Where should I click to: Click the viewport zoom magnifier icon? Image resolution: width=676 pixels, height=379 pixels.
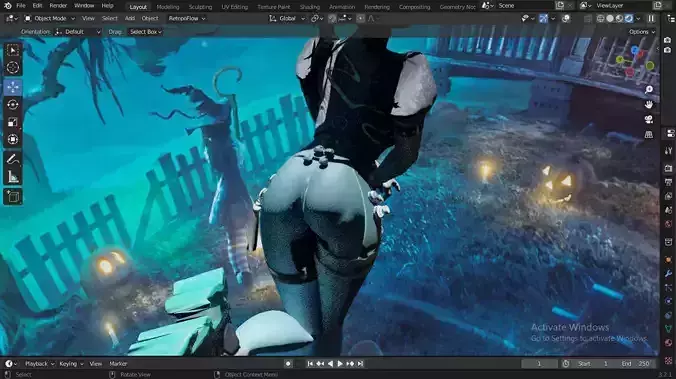(649, 89)
